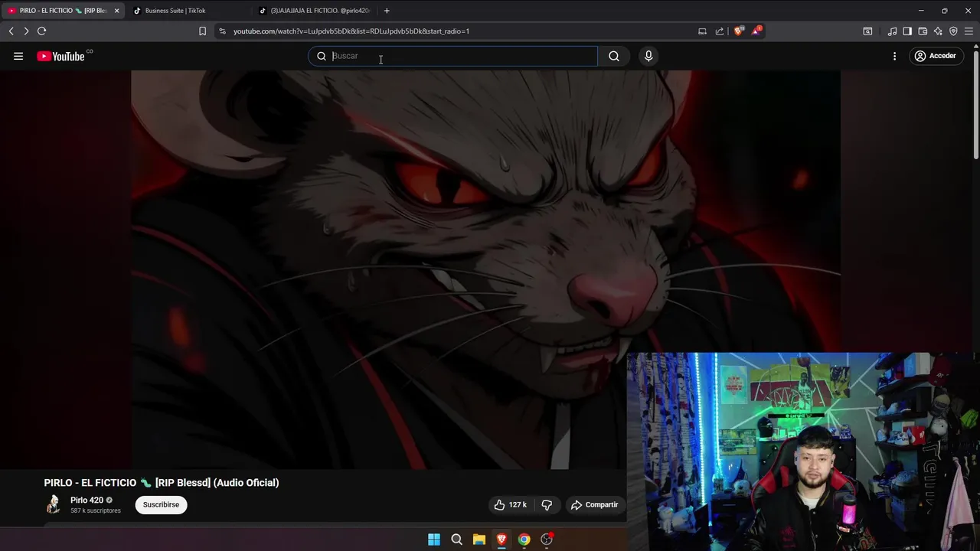Click the video title PIRLO - EL FICTICIO
This screenshot has height=551, width=980.
pos(162,483)
